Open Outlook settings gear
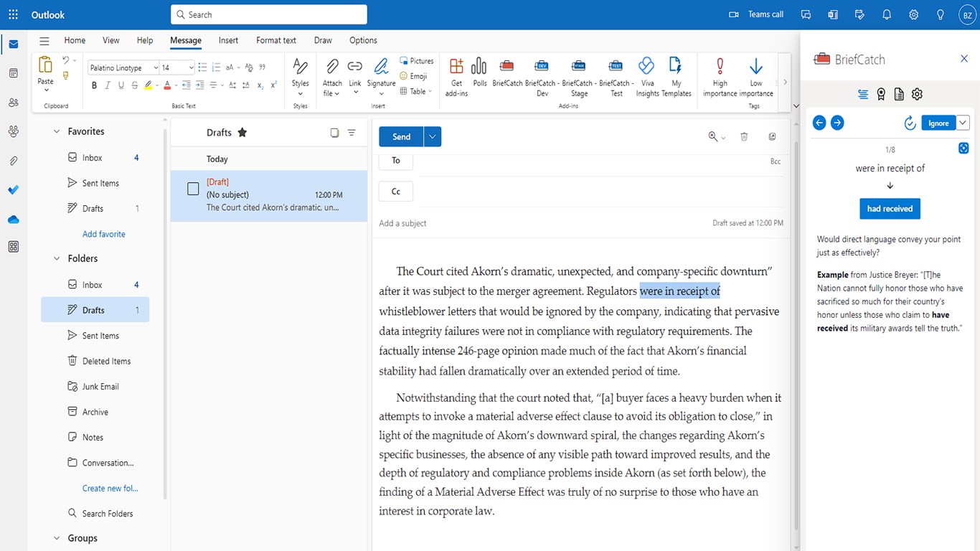The width and height of the screenshot is (980, 551). coord(913,14)
